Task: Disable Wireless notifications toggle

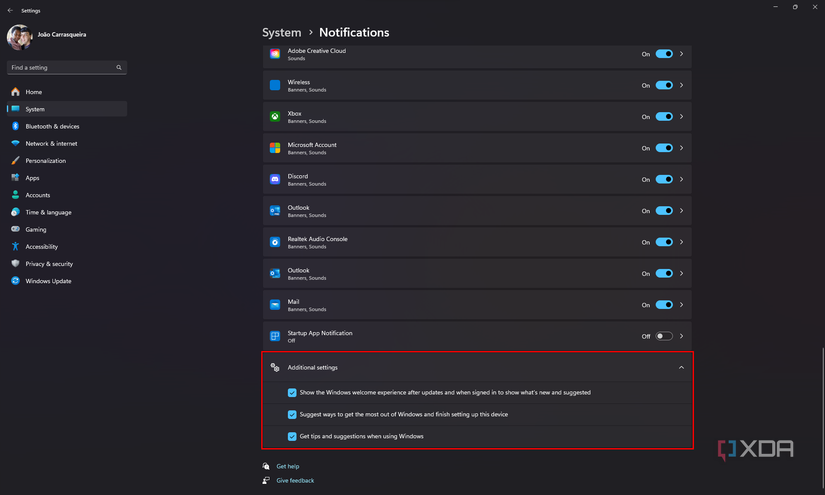Action: coord(664,85)
